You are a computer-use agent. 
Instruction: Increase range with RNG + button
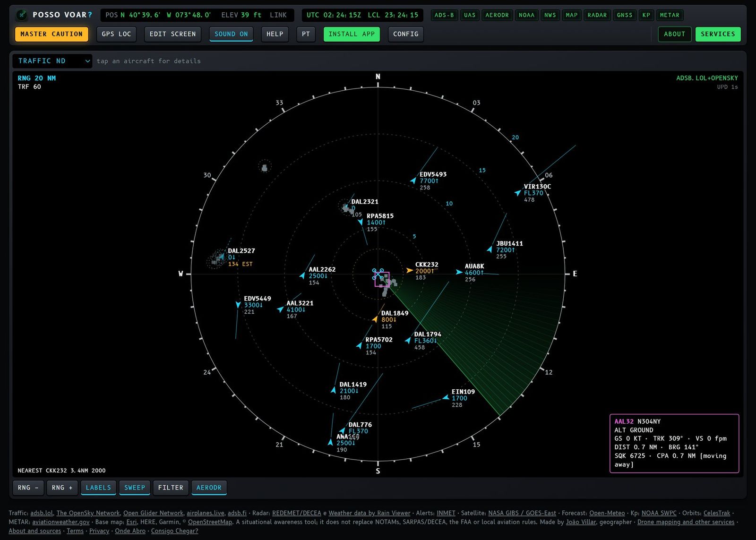tap(62, 488)
